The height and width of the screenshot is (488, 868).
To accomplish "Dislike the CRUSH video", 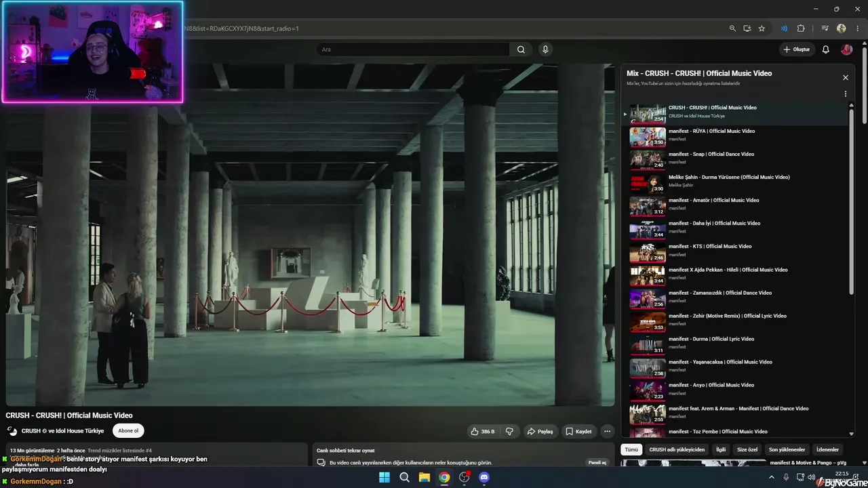I will pos(510,431).
